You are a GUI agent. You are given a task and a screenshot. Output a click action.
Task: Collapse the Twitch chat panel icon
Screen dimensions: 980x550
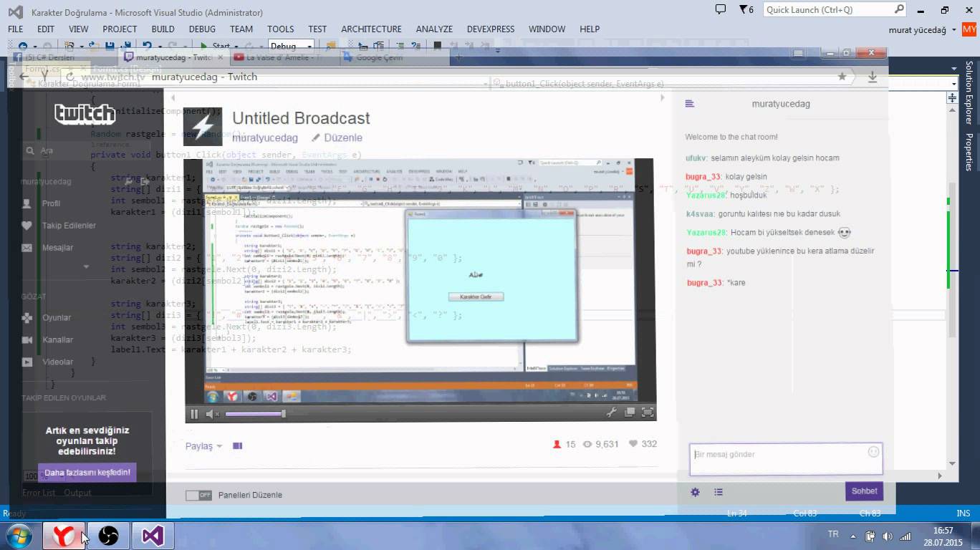[x=690, y=104]
